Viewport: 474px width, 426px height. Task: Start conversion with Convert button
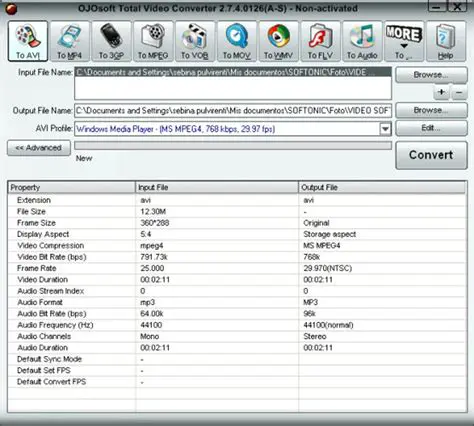pyautogui.click(x=431, y=155)
